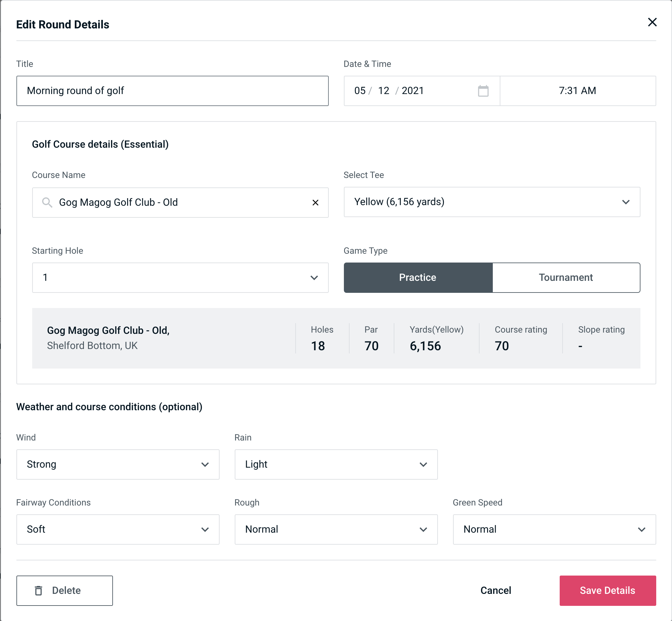
Task: Open Golf Course details Essential section
Action: click(x=101, y=143)
